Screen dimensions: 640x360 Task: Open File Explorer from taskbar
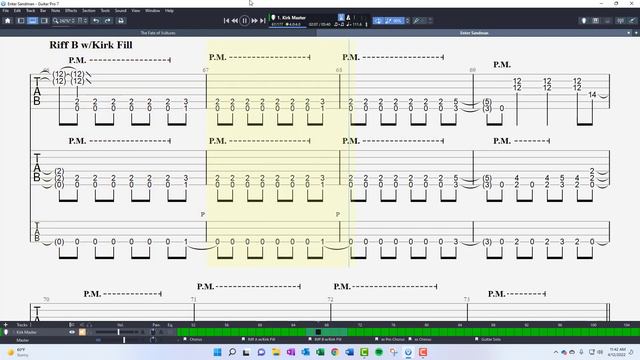tap(276, 352)
